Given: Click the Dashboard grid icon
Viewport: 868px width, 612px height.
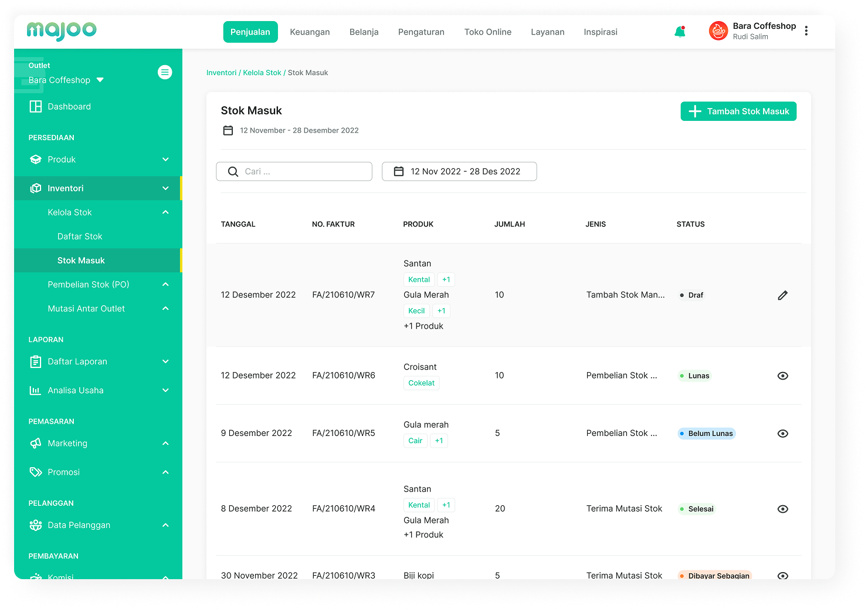Looking at the screenshot, I should [36, 106].
